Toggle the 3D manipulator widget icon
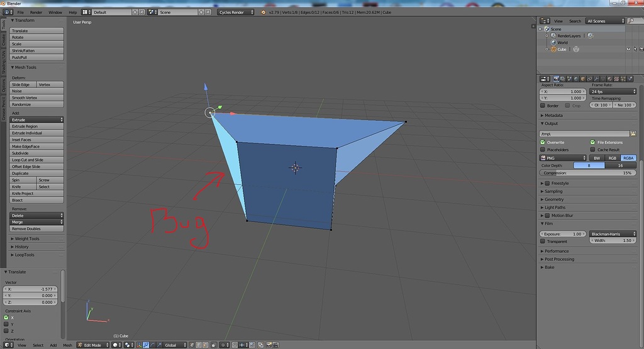This screenshot has width=644, height=349. point(139,345)
